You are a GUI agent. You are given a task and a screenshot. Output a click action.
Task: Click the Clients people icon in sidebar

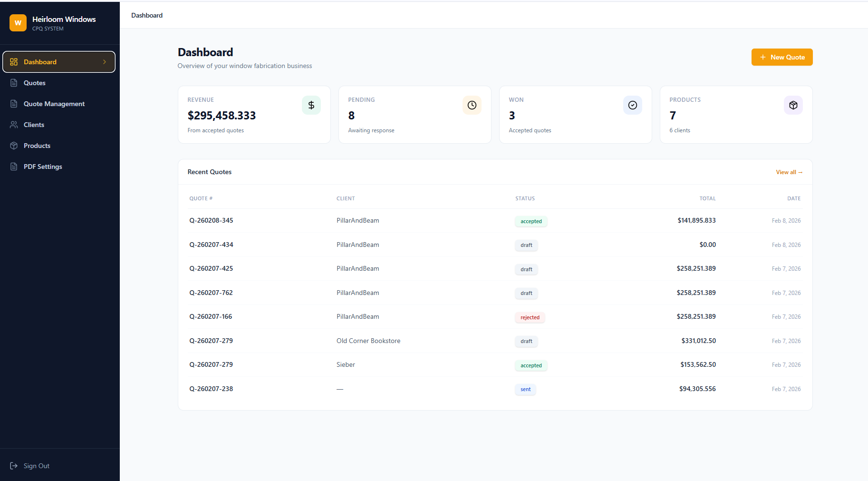tap(14, 125)
